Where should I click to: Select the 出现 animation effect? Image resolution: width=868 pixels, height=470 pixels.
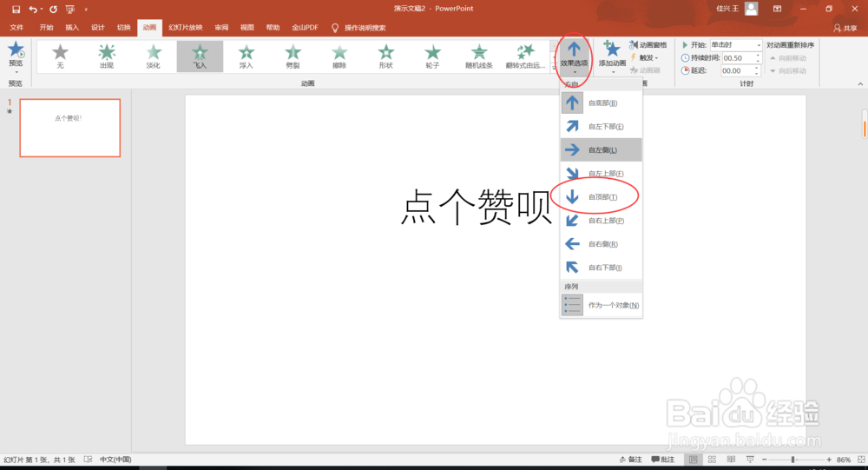tap(106, 56)
